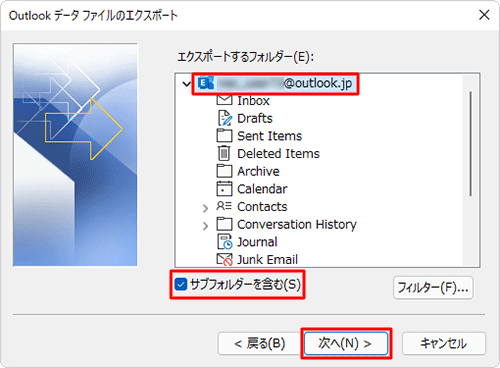
Task: Select the Sent Items folder label
Action: tap(269, 136)
